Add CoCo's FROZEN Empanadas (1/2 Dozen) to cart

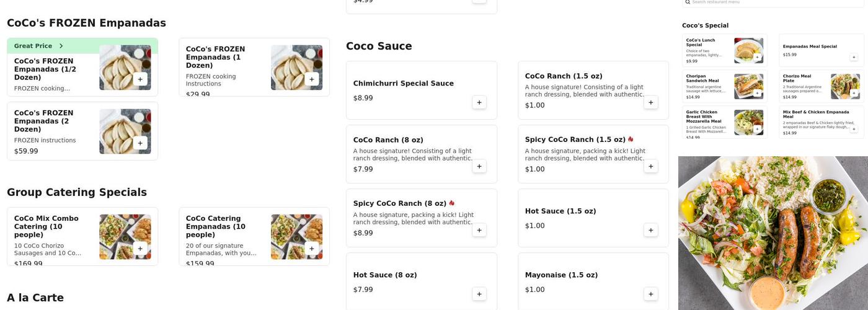pos(140,79)
